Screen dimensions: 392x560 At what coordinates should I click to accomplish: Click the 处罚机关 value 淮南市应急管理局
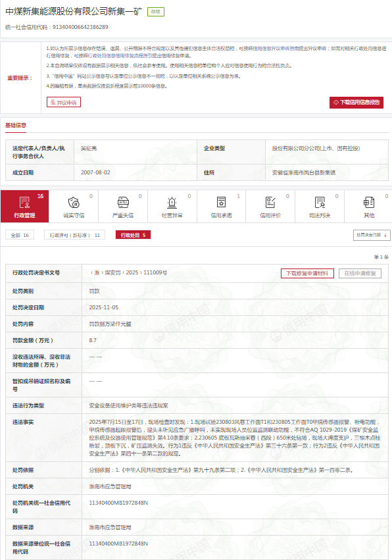coord(110,486)
